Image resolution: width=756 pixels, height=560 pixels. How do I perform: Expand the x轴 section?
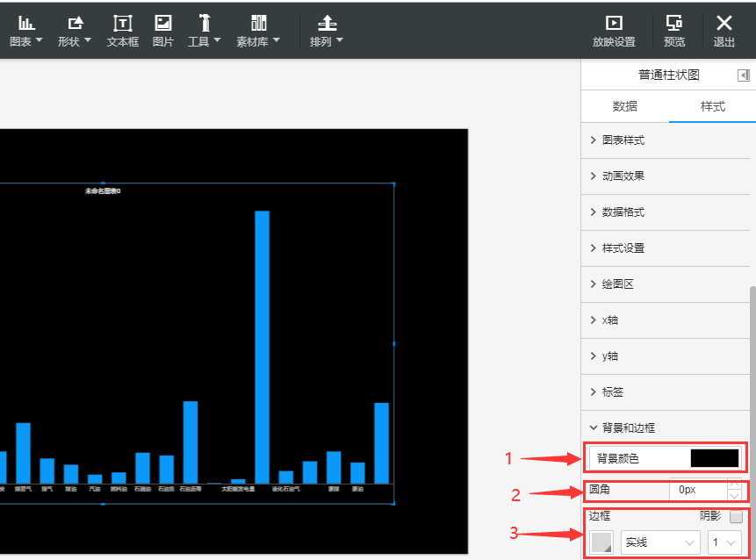click(666, 320)
